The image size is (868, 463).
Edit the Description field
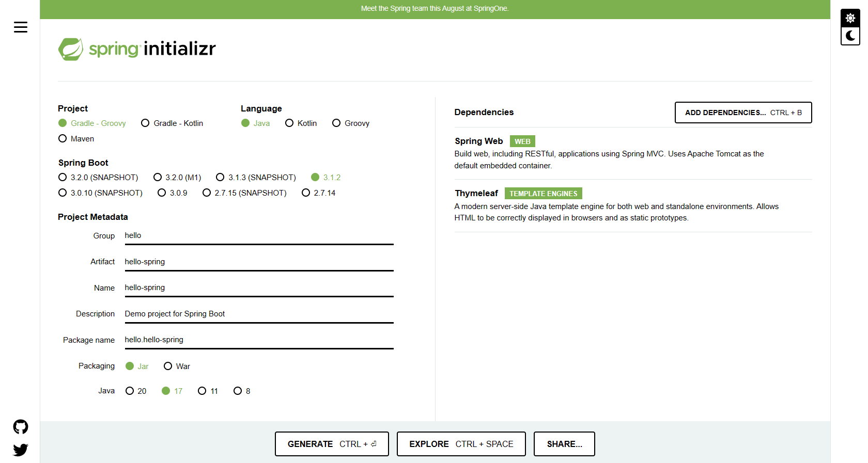click(259, 314)
